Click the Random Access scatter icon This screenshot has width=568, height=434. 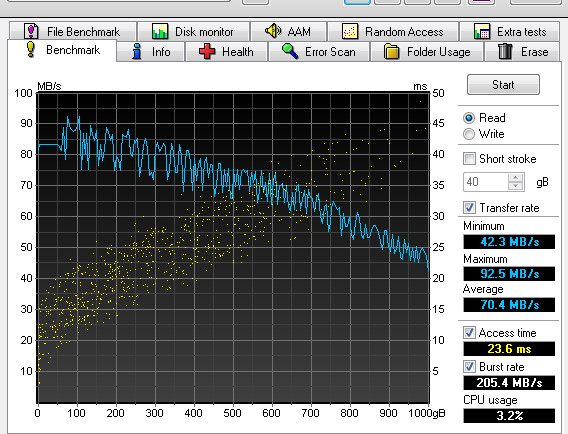click(350, 32)
